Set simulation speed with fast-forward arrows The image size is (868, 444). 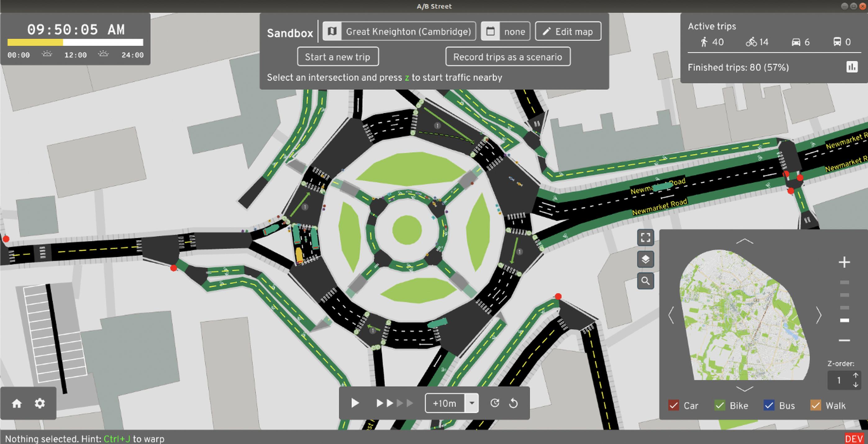click(394, 403)
